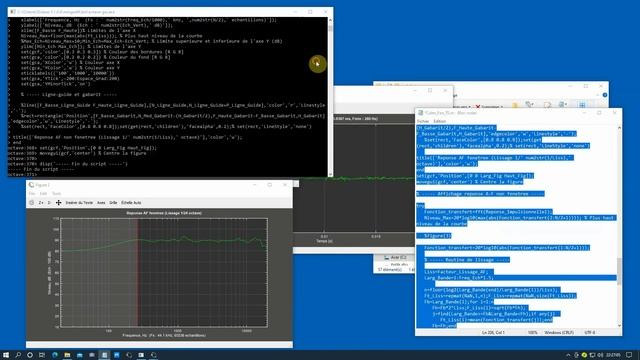Open the Edit menu of Figure 1
Screen dimensions: 640x360
click(43, 193)
